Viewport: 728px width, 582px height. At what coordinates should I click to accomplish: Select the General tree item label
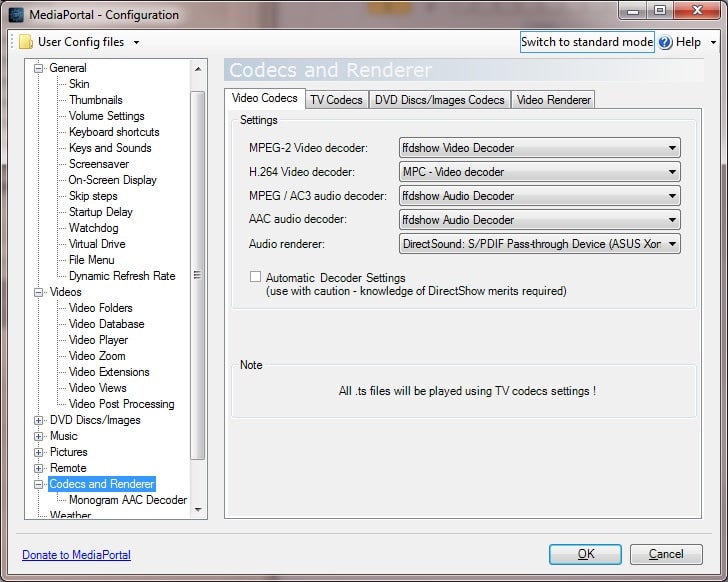pos(68,68)
